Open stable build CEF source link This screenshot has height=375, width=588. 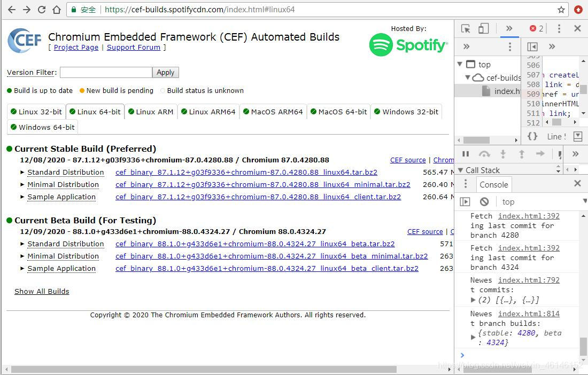pos(408,160)
